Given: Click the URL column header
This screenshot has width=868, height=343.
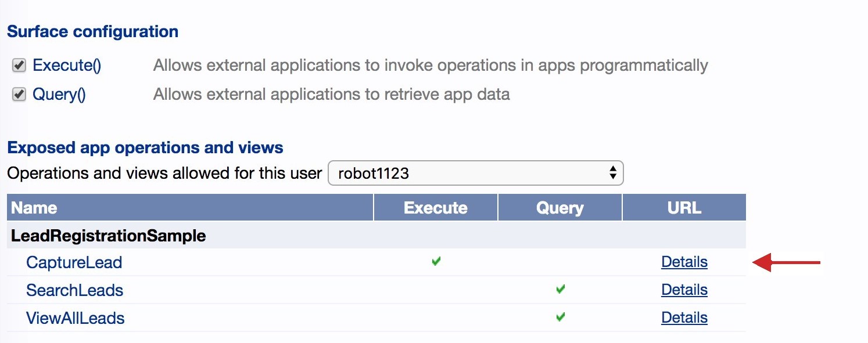Looking at the screenshot, I should 684,208.
